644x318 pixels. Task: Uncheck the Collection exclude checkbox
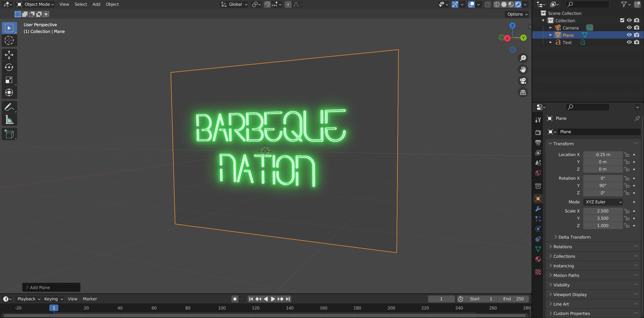click(x=622, y=20)
